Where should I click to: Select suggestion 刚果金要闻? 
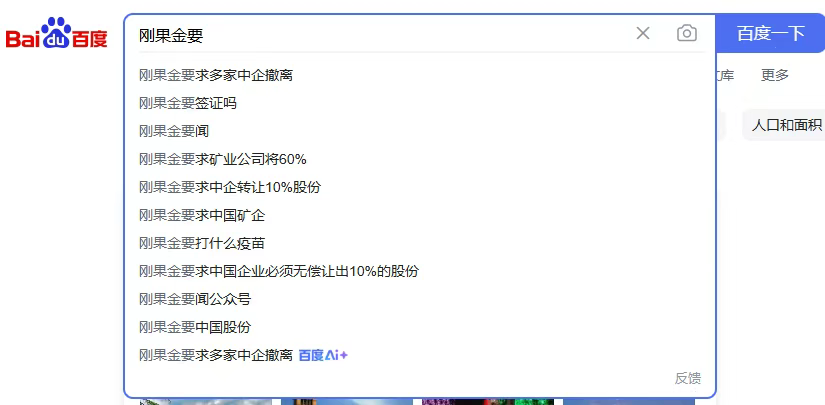pos(174,131)
